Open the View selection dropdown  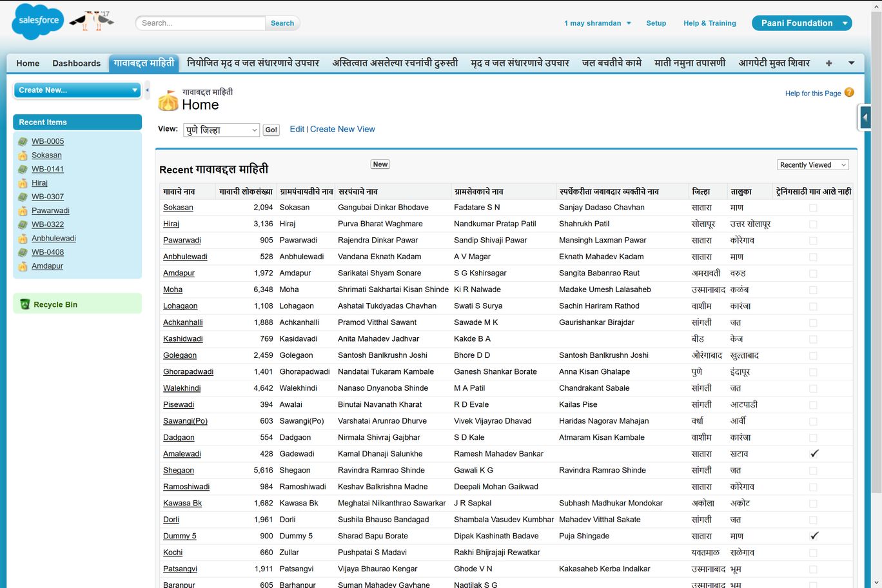click(x=221, y=130)
